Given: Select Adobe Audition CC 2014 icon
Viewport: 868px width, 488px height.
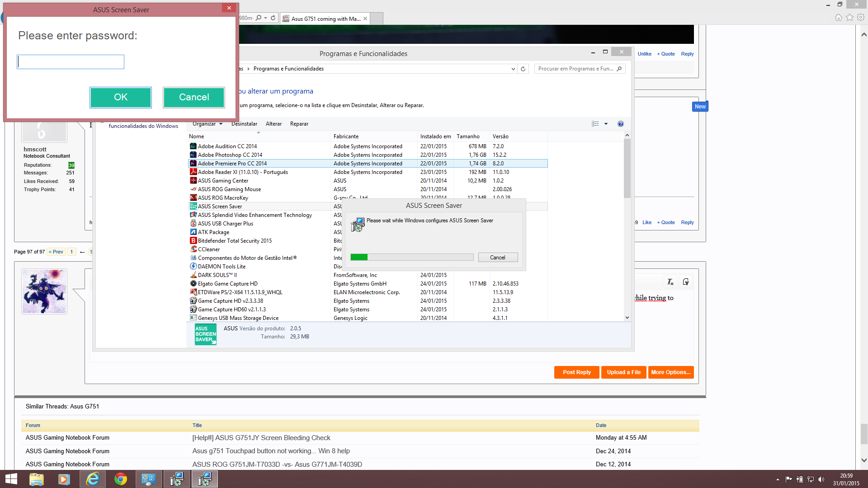Looking at the screenshot, I should (x=193, y=146).
